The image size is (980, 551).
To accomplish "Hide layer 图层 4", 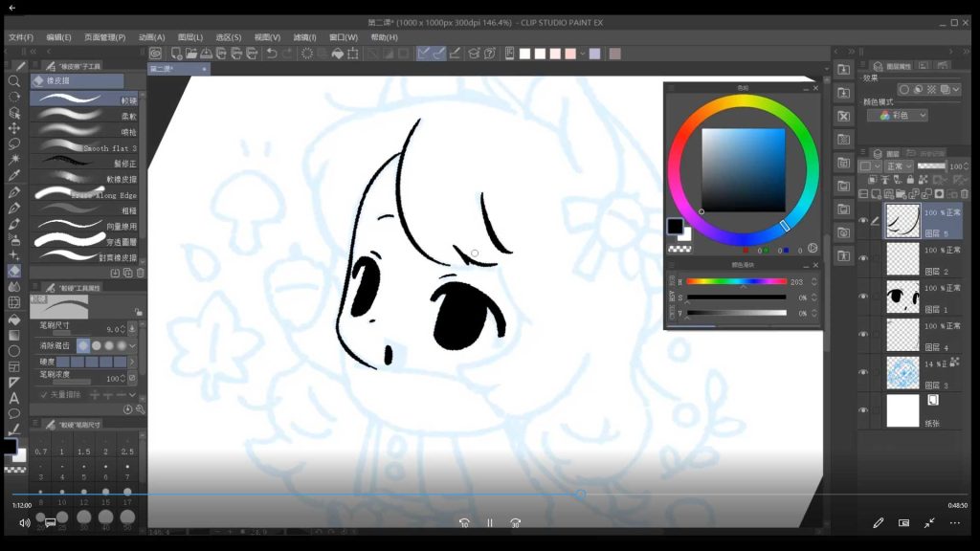I will 863,334.
